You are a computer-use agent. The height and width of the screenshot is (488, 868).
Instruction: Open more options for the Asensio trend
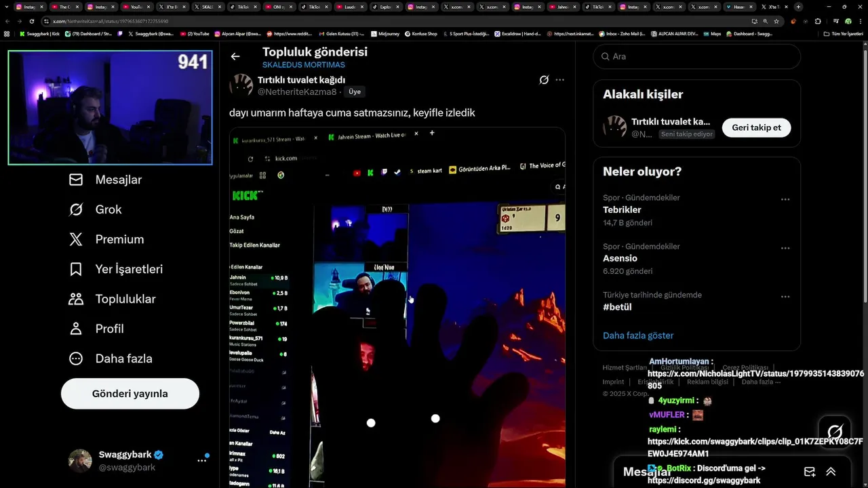tap(785, 249)
